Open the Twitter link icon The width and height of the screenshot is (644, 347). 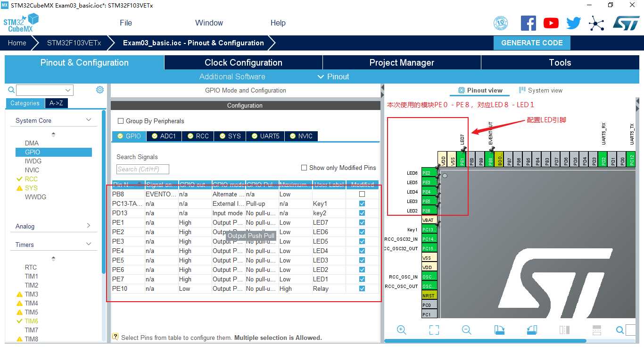pyautogui.click(x=573, y=23)
